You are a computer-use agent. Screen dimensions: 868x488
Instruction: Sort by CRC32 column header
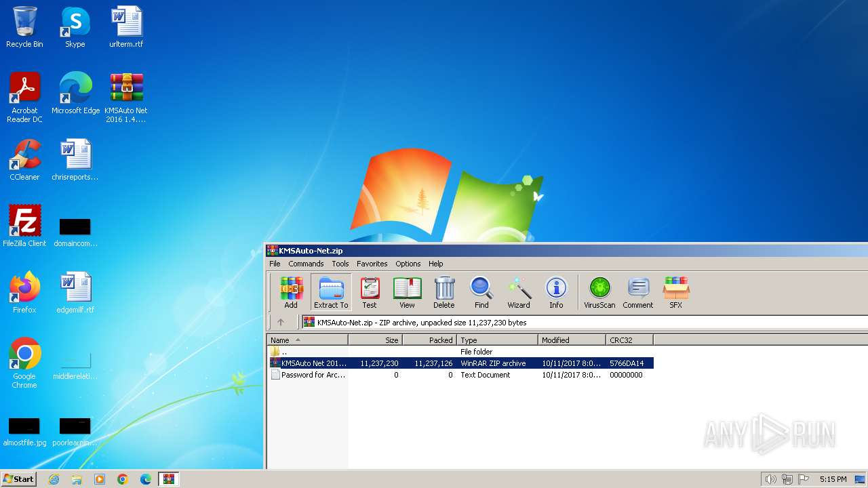click(x=630, y=340)
